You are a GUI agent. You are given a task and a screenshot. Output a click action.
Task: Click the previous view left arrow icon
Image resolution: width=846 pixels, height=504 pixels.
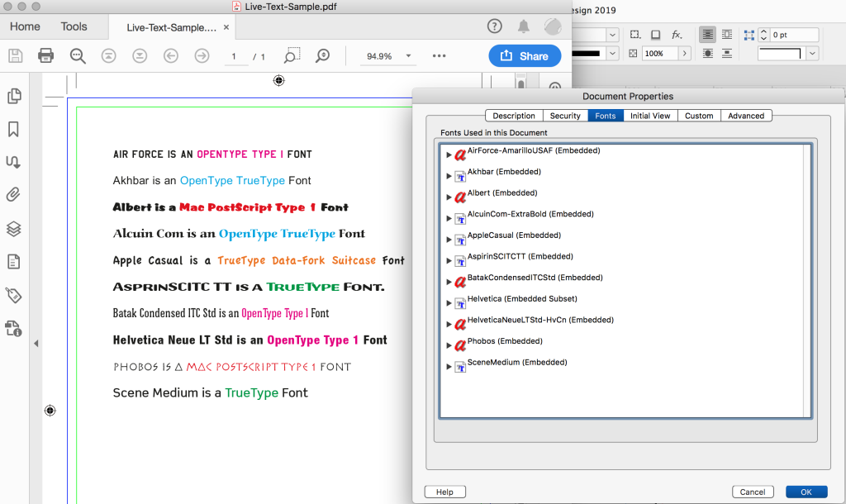171,55
